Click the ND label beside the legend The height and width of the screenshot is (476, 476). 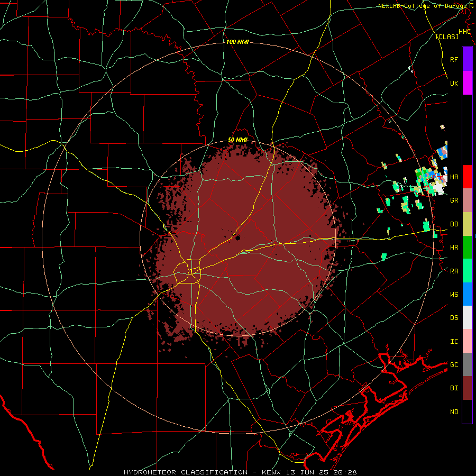[x=454, y=411]
